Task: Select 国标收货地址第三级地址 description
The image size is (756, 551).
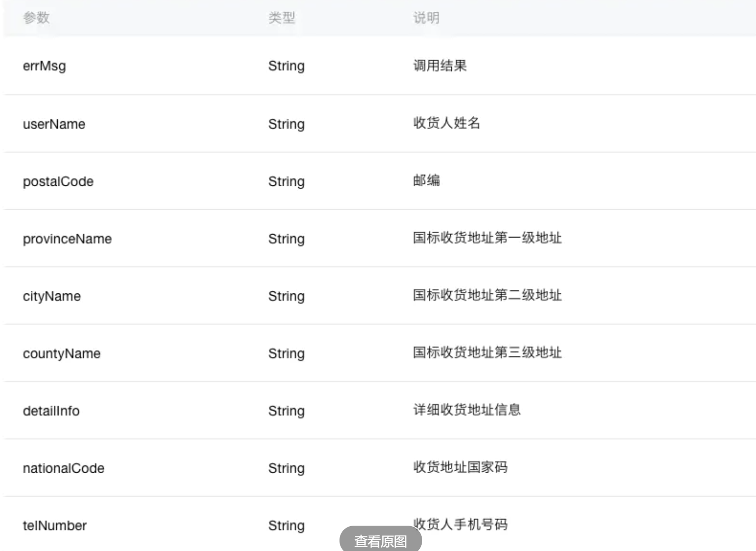Action: [x=487, y=352]
